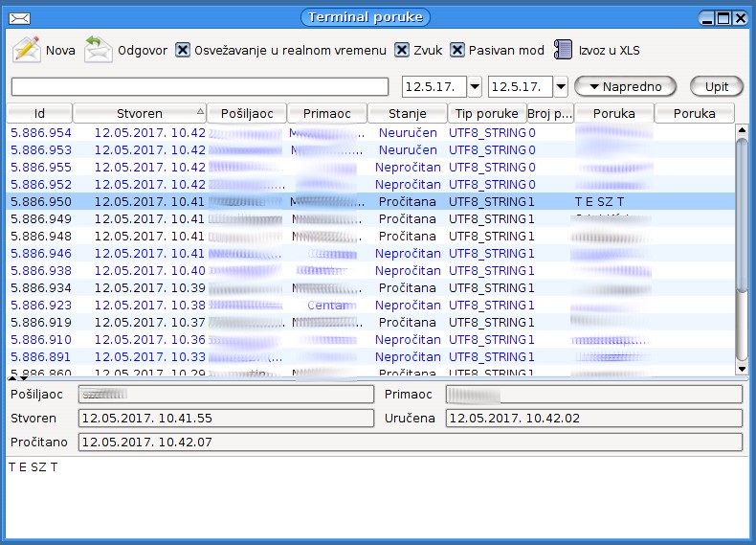Click the Odgovor reply icon
Screen dimensions: 756x545
pyautogui.click(x=98, y=50)
